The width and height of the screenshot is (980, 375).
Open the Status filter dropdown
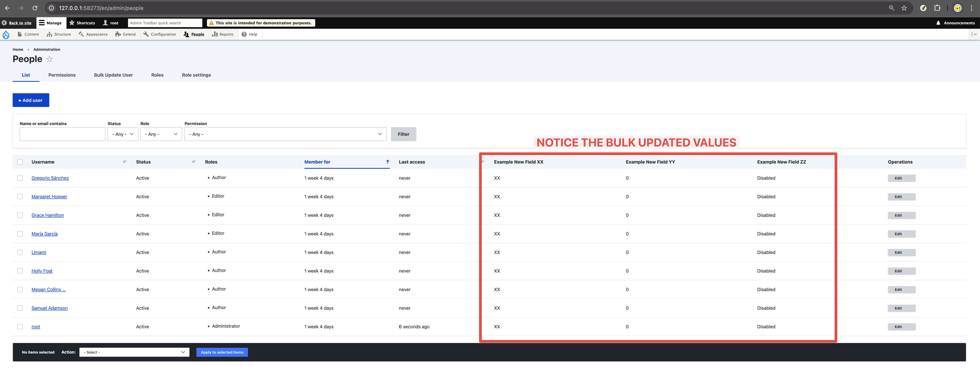click(122, 134)
